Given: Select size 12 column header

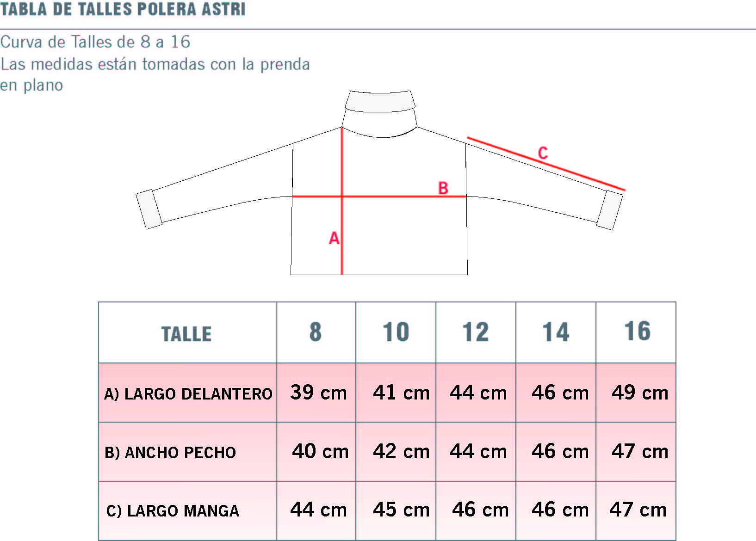Looking at the screenshot, I should click(x=476, y=332).
